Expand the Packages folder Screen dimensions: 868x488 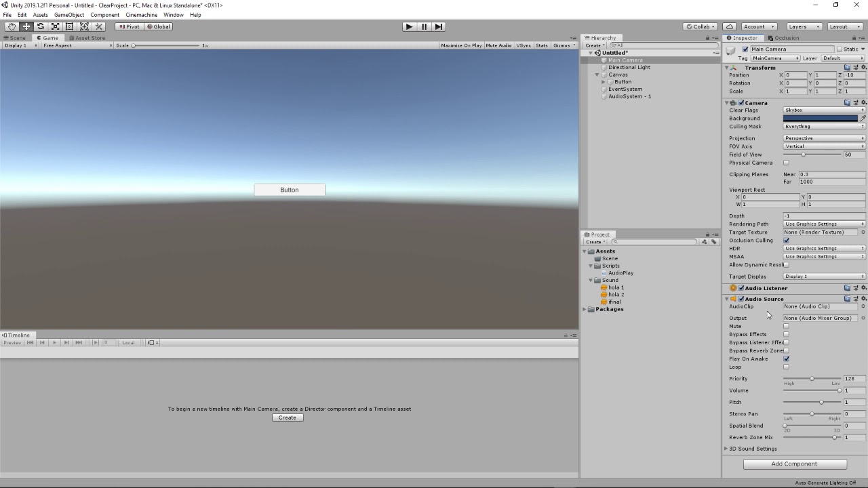pyautogui.click(x=585, y=309)
